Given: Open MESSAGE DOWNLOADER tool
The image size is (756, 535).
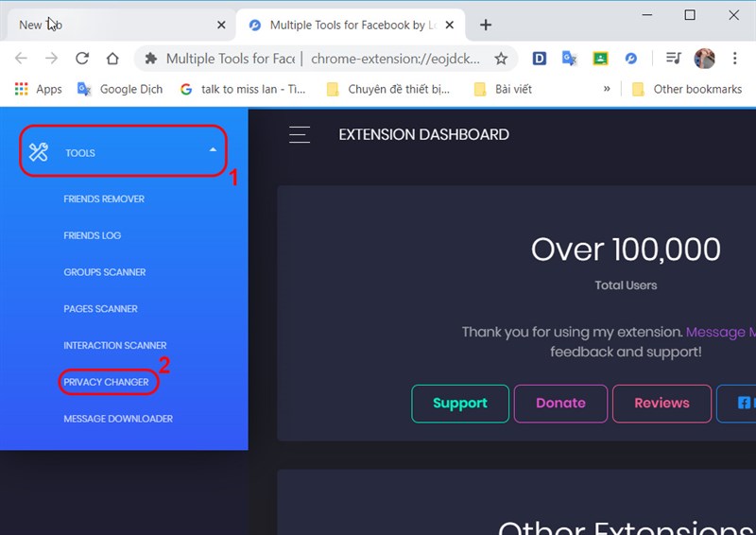Looking at the screenshot, I should pyautogui.click(x=118, y=419).
